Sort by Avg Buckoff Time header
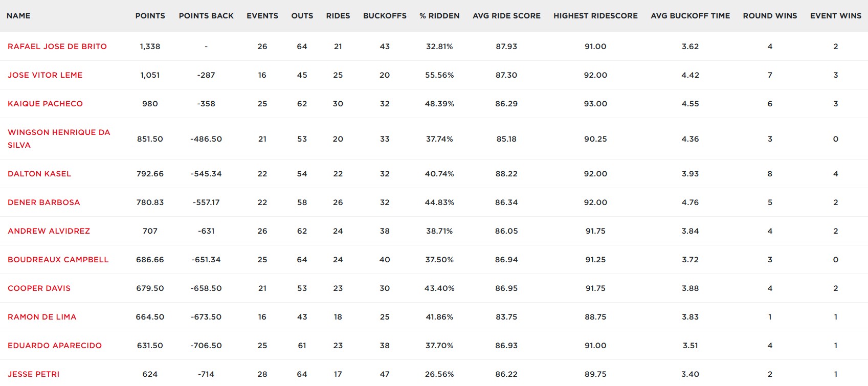Image resolution: width=868 pixels, height=386 pixels. pyautogui.click(x=690, y=16)
